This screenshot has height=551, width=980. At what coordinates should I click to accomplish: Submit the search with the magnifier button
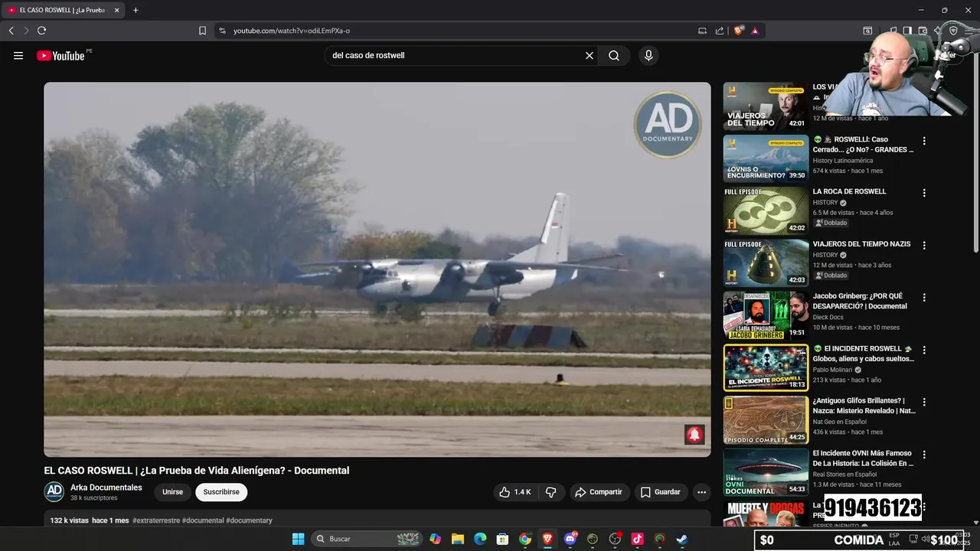[614, 55]
